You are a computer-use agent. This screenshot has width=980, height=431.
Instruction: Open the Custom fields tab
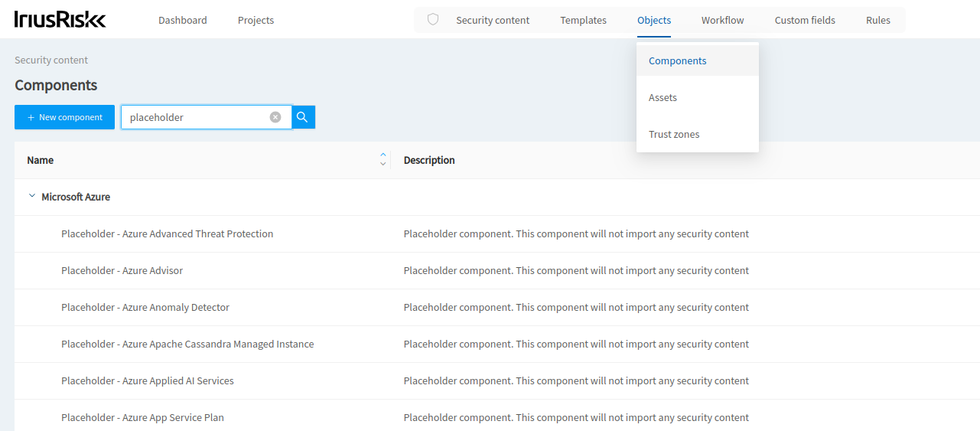tap(805, 21)
